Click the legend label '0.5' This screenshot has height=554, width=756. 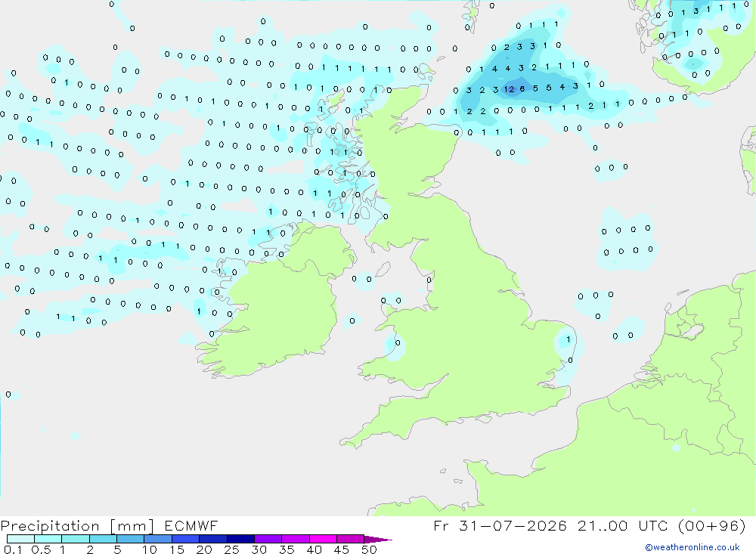tap(41, 549)
